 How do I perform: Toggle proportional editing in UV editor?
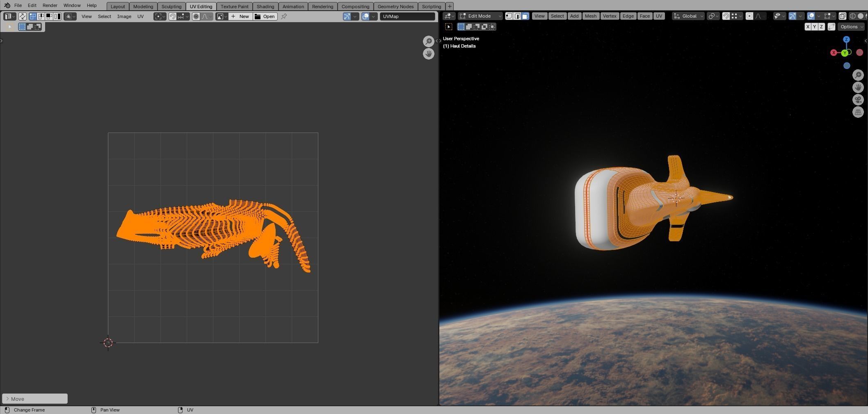196,16
